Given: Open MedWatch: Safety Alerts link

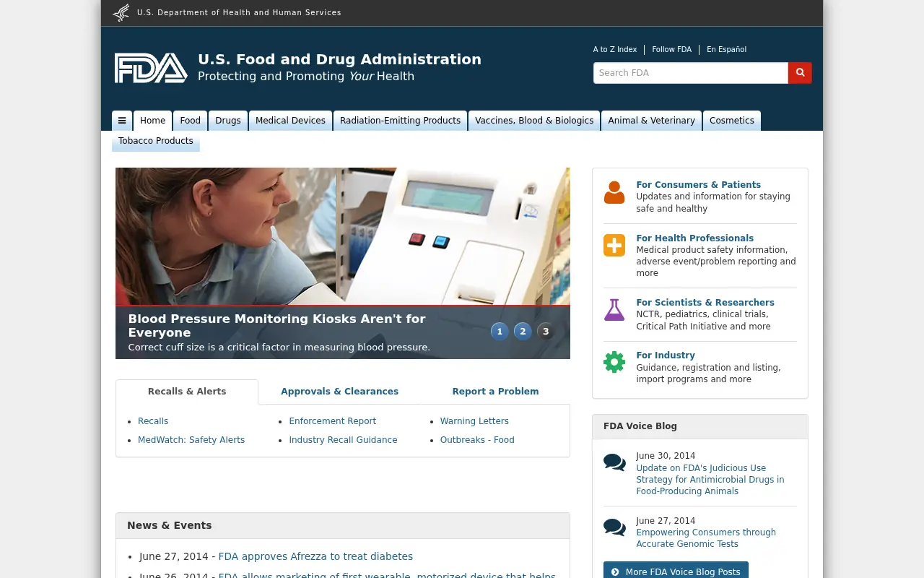Looking at the screenshot, I should tap(191, 440).
